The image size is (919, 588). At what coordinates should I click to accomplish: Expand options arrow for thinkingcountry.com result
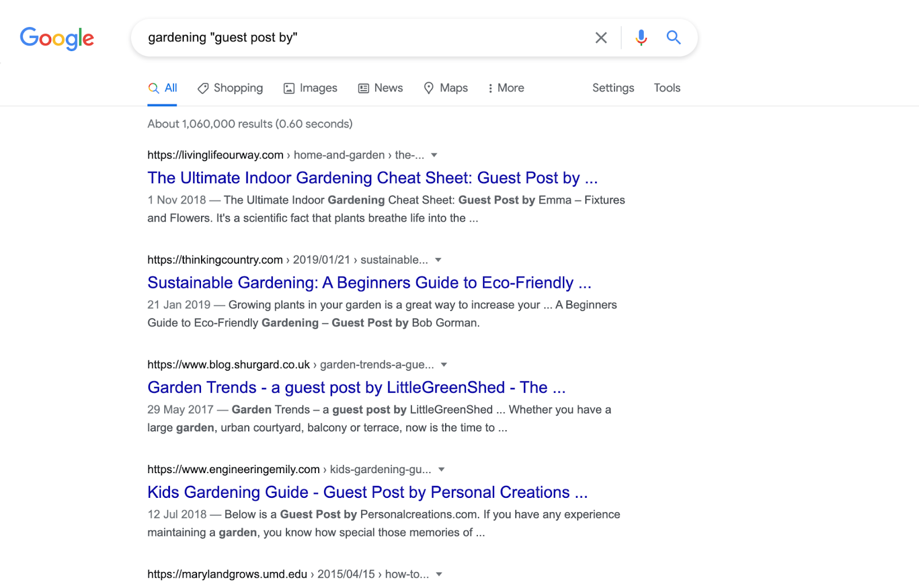(438, 260)
